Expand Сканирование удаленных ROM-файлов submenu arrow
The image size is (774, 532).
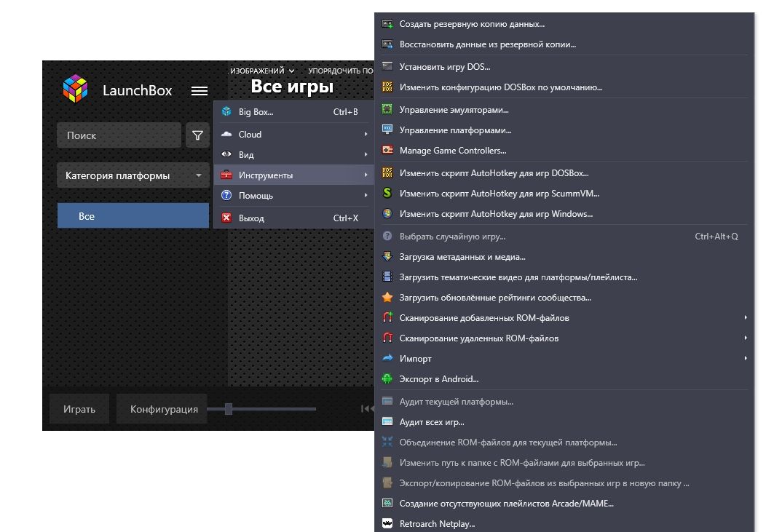(746, 338)
